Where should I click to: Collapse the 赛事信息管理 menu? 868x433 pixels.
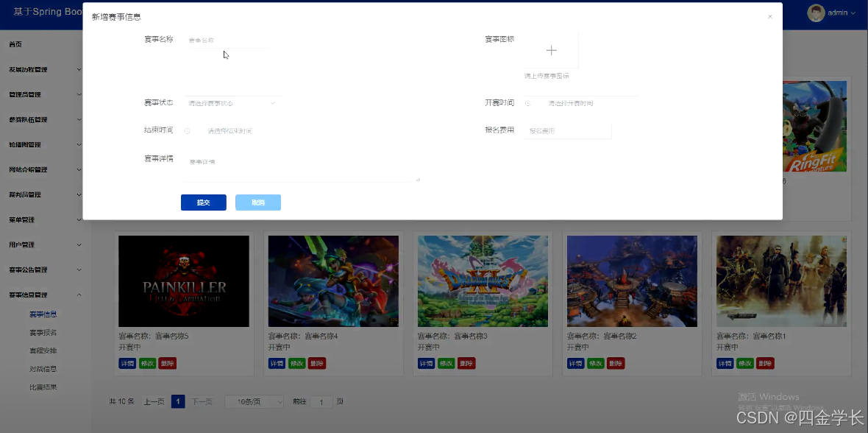46,295
